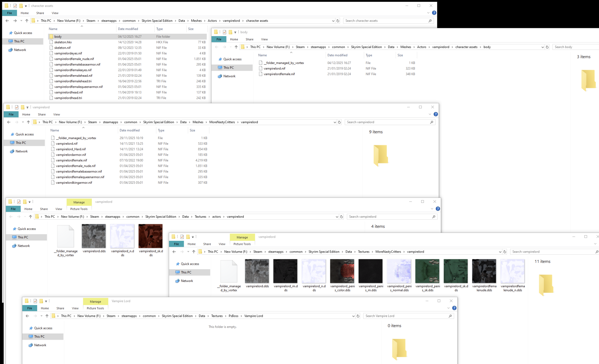Click back arrow in Vampire Lord window
This screenshot has height=364, width=599.
tap(27, 316)
